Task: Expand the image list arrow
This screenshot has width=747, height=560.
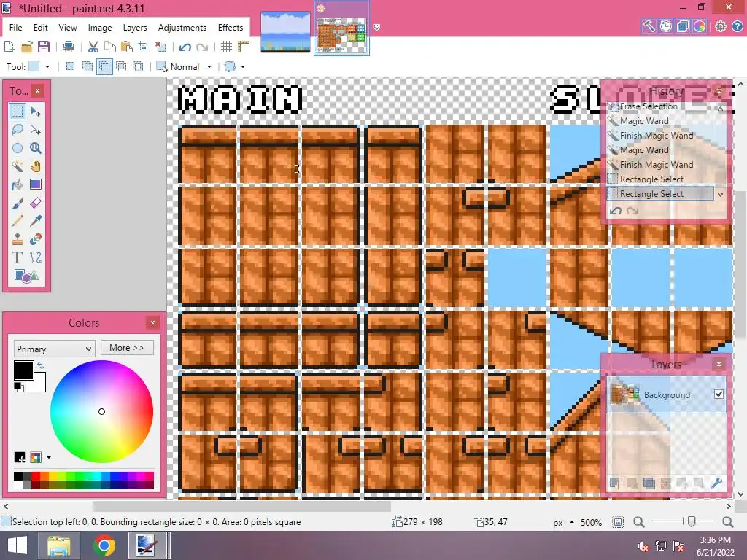Action: tap(376, 27)
